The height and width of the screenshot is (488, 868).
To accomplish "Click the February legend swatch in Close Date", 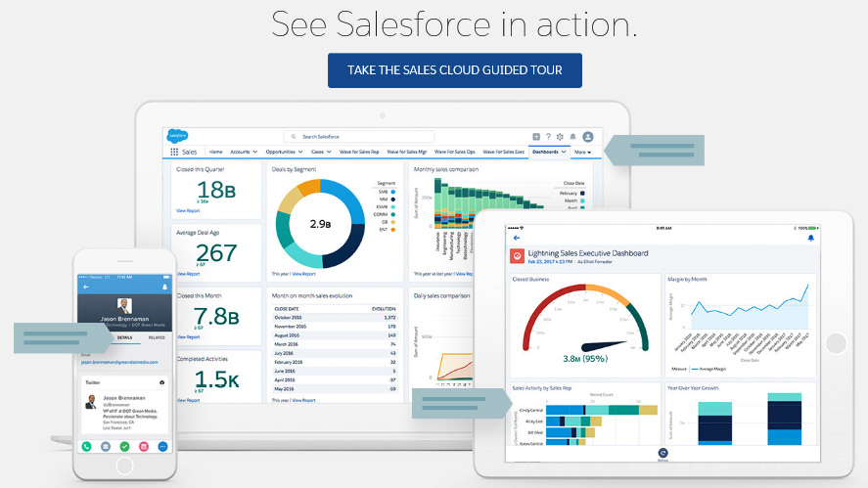I will [x=582, y=193].
